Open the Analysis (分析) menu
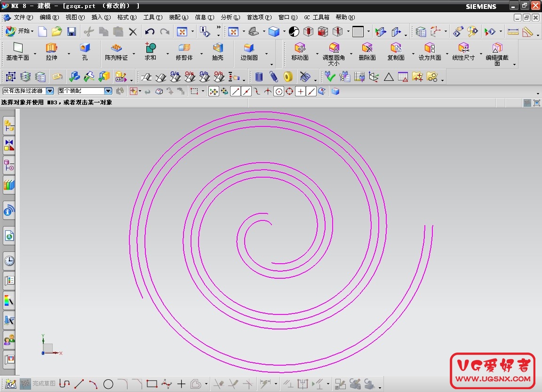The width and height of the screenshot is (542, 392). (x=230, y=17)
